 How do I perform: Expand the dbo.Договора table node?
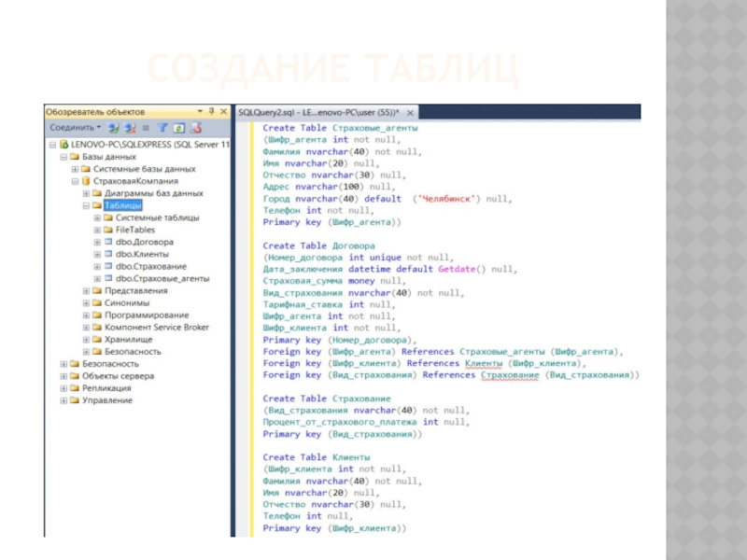pyautogui.click(x=97, y=242)
